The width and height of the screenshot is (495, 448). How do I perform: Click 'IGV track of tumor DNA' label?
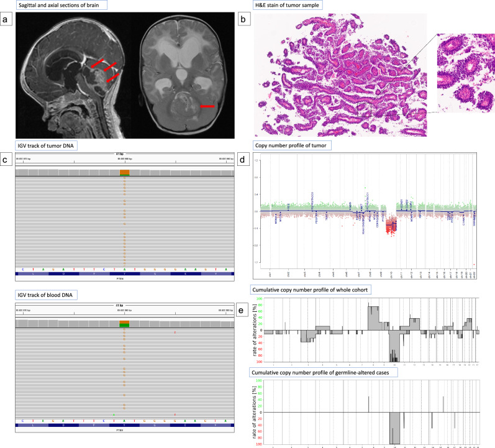click(x=46, y=145)
